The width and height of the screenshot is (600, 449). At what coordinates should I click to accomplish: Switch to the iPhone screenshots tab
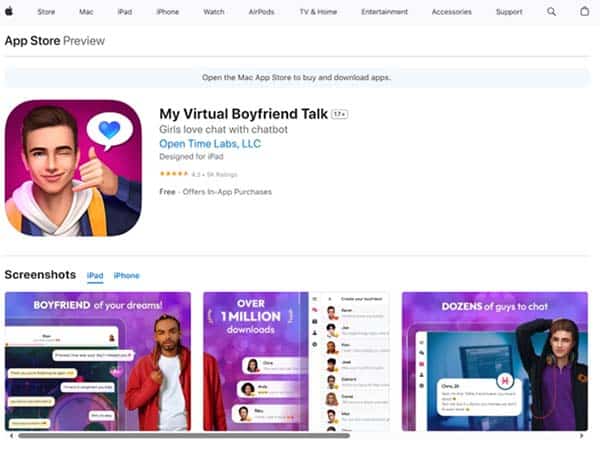[126, 276]
